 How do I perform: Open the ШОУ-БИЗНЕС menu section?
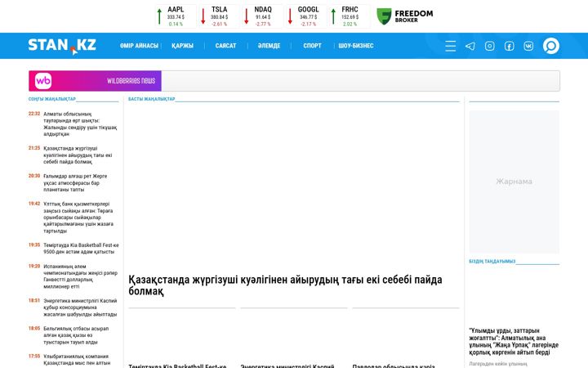tap(355, 46)
